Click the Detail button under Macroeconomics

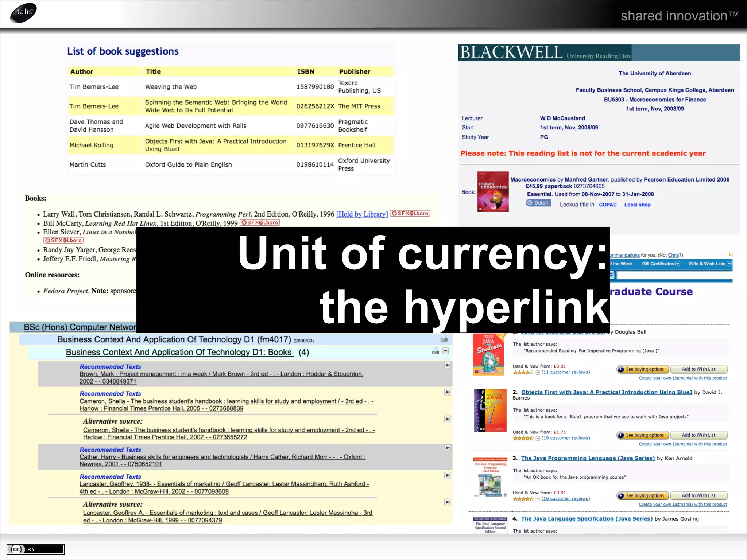pyautogui.click(x=538, y=203)
